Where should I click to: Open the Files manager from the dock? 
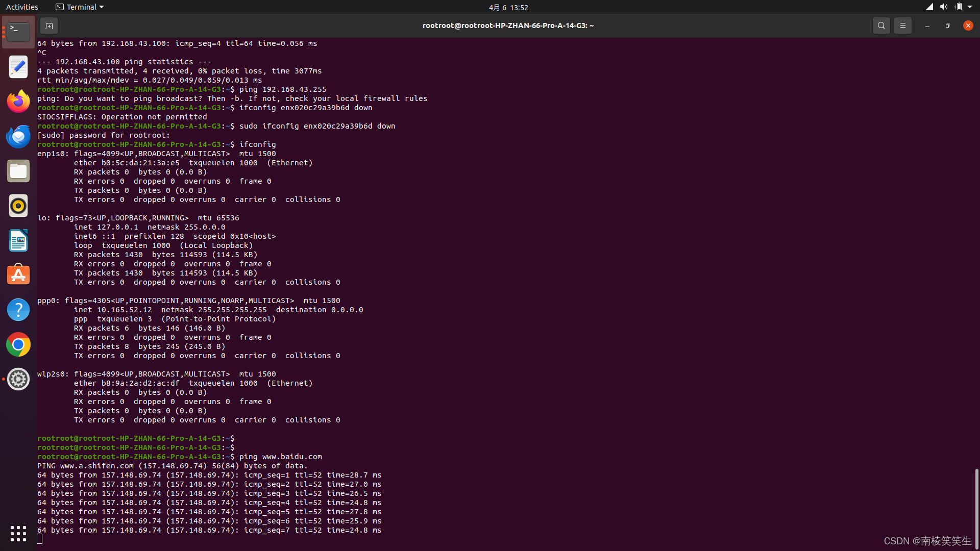point(18,171)
